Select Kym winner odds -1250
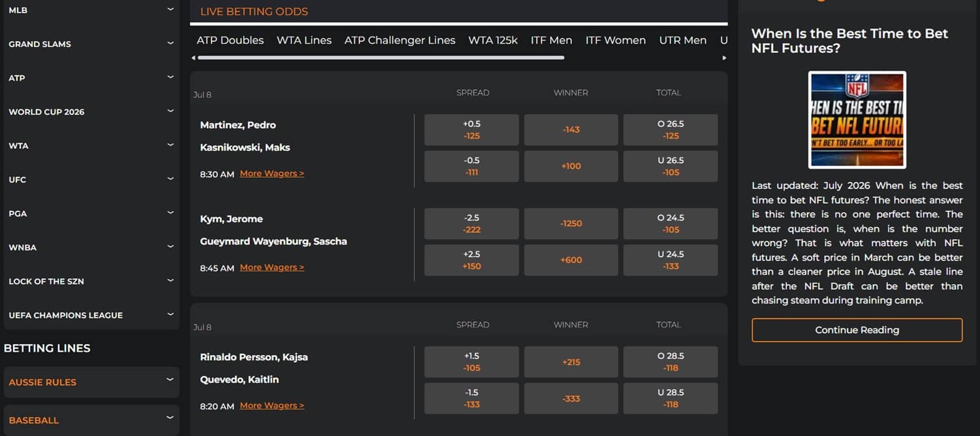 coord(571,224)
